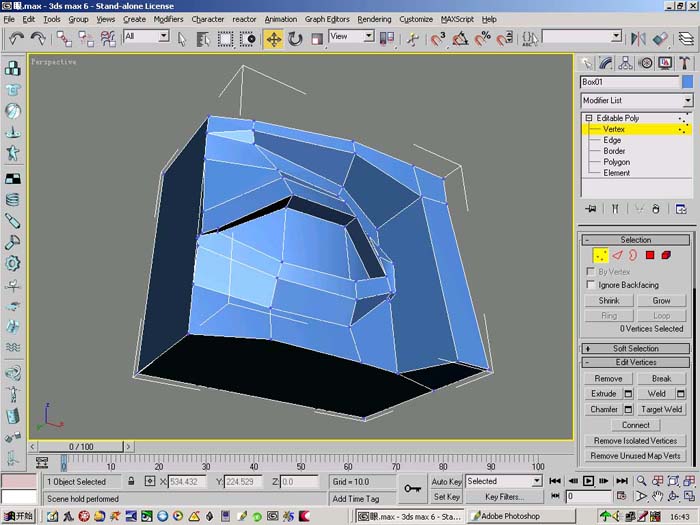700x525 pixels.
Task: Open the Rendering menu
Action: [x=374, y=19]
